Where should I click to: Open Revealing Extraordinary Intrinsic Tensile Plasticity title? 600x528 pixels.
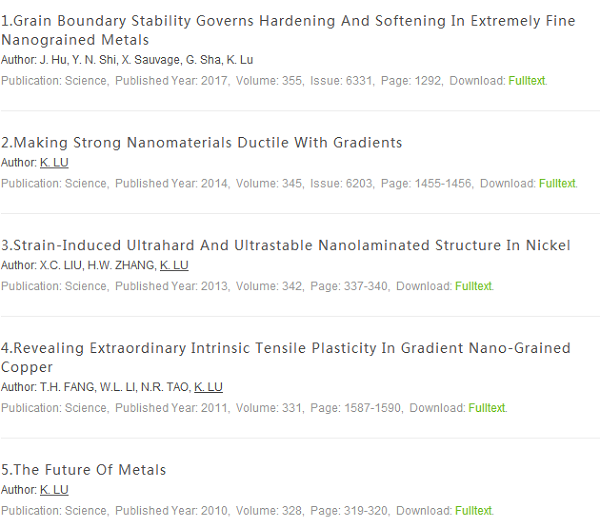point(285,357)
